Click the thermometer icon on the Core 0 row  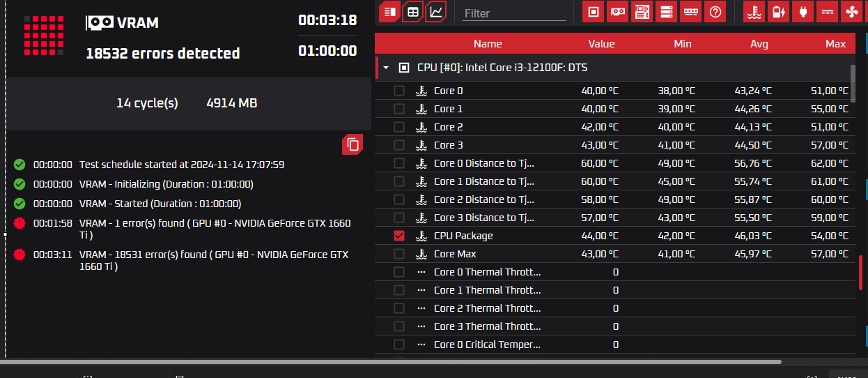click(421, 91)
